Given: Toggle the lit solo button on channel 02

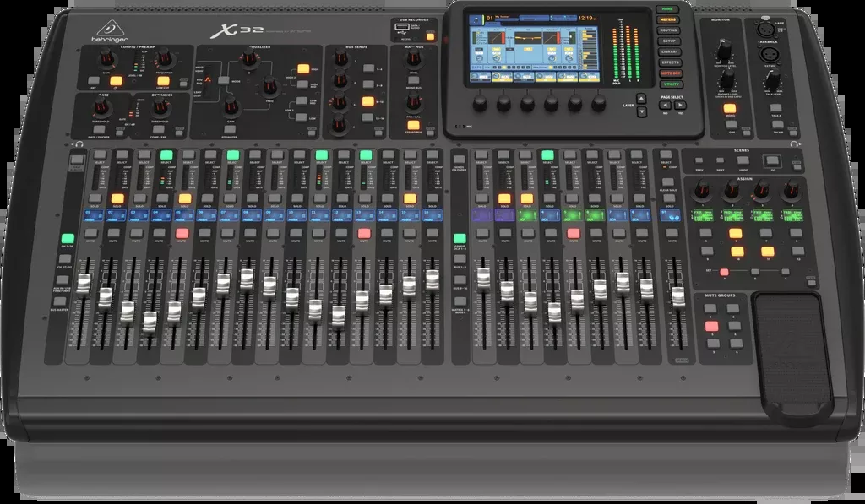Looking at the screenshot, I should tap(117, 198).
